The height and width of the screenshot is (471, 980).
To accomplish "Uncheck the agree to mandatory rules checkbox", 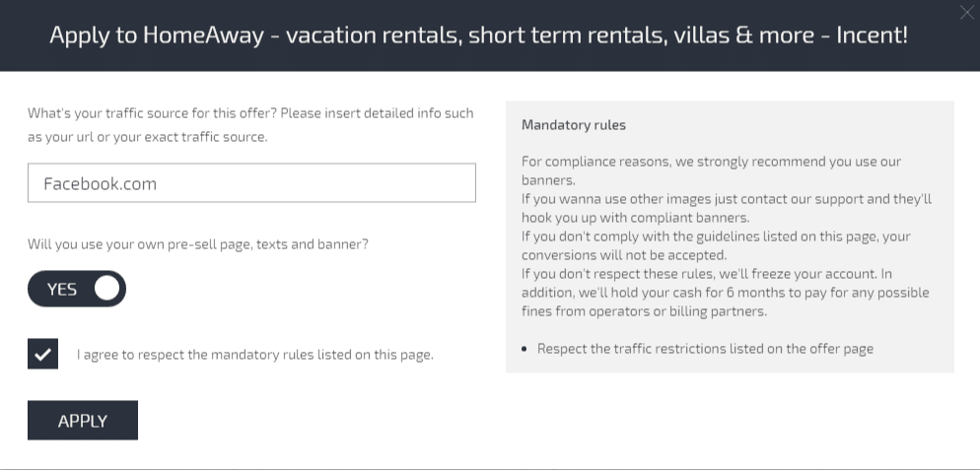I will (x=43, y=354).
